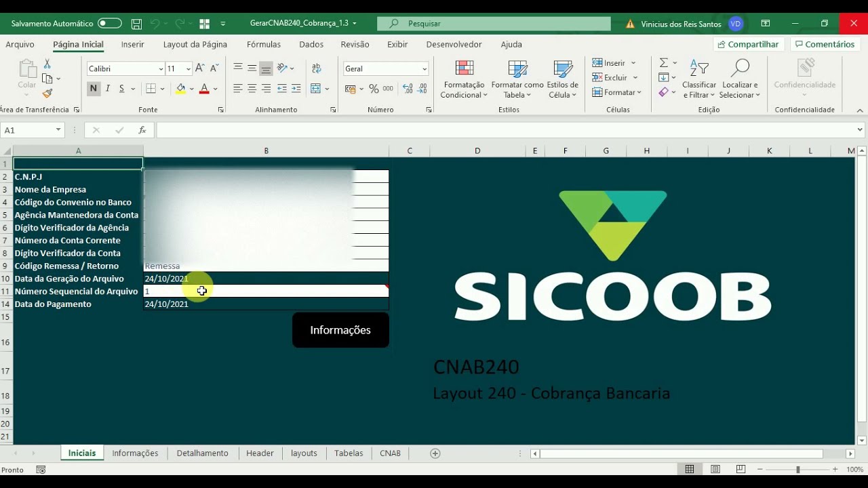Open the Excluir cells dropdown
868x488 pixels.
click(635, 78)
